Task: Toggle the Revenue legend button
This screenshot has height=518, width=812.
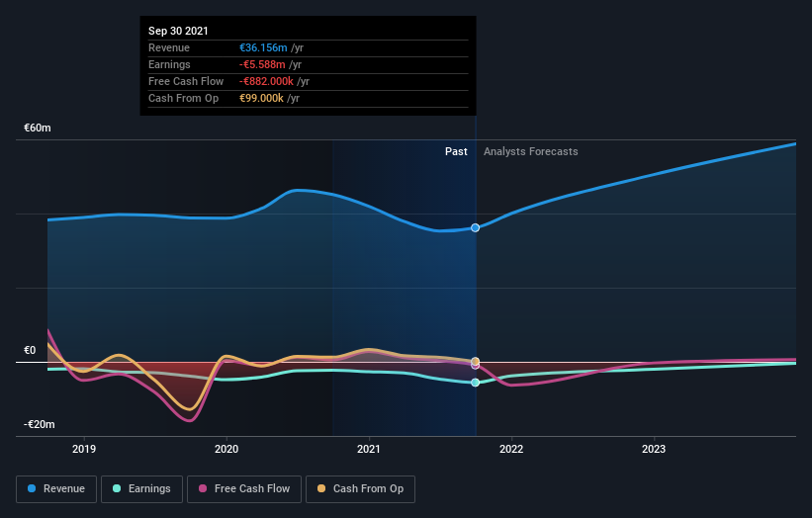Action: (x=56, y=489)
